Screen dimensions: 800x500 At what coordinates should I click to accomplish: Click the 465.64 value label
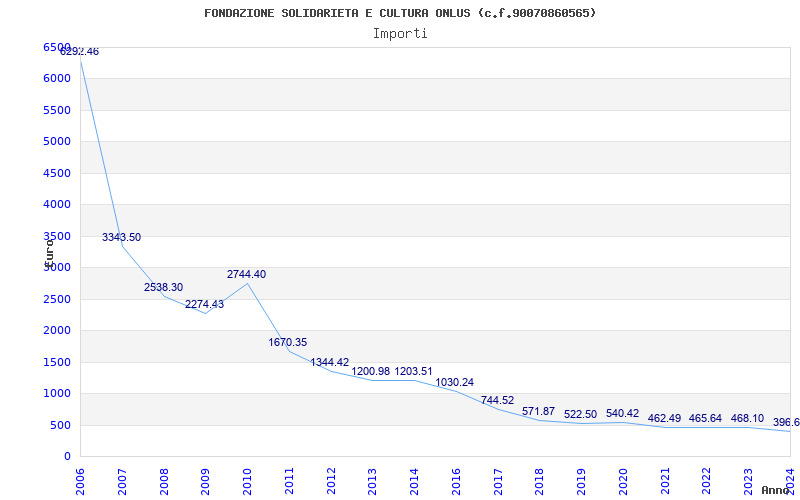click(x=705, y=418)
